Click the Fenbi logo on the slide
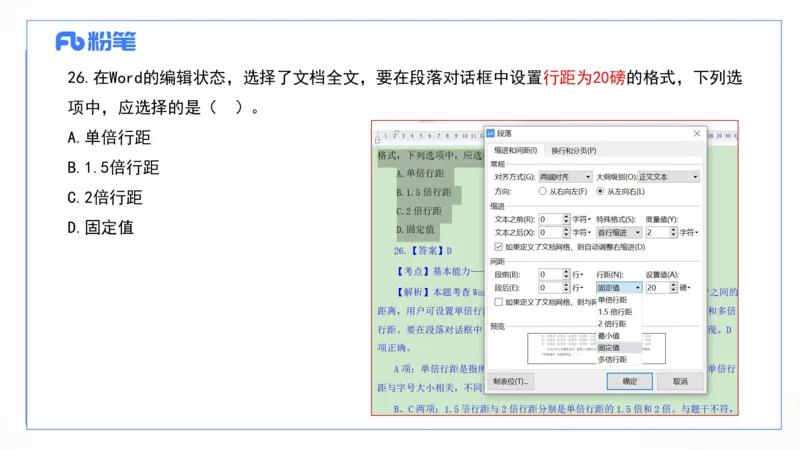The image size is (800, 450). click(x=96, y=41)
